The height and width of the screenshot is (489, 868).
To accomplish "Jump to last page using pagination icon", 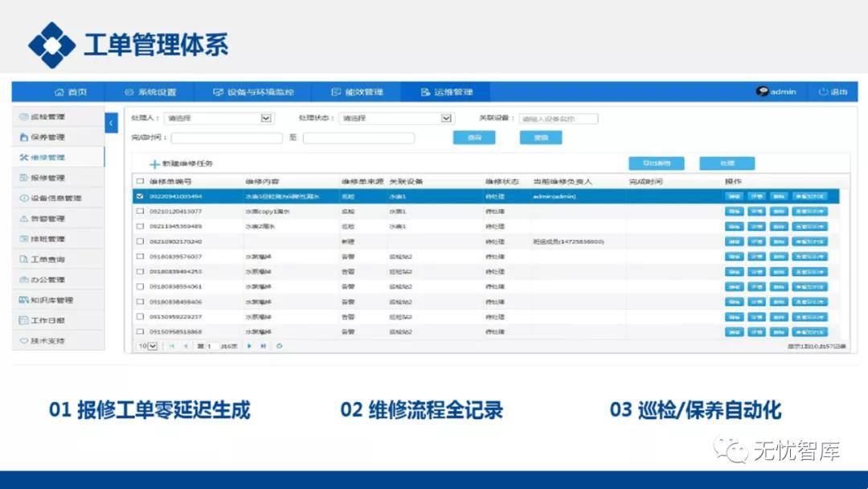I will click(264, 346).
